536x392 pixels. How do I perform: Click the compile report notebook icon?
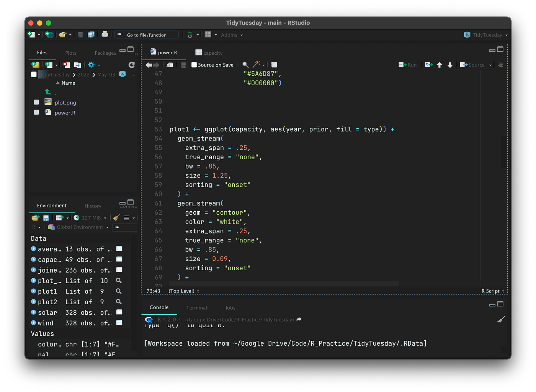[x=274, y=65]
